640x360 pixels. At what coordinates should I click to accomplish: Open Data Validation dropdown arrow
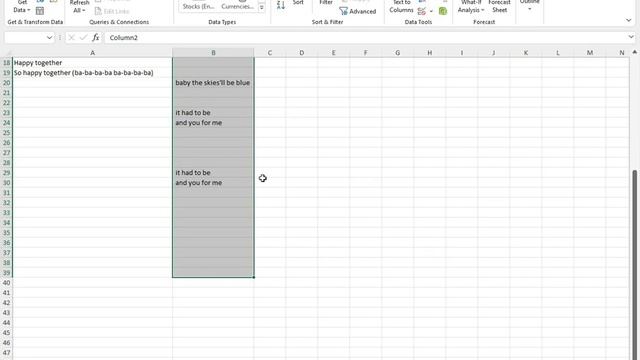pyautogui.click(x=431, y=11)
